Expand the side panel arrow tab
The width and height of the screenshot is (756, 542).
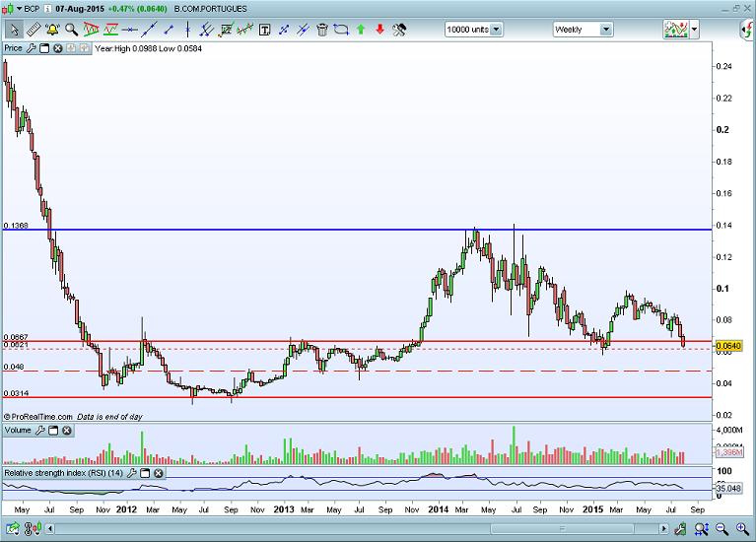click(748, 30)
